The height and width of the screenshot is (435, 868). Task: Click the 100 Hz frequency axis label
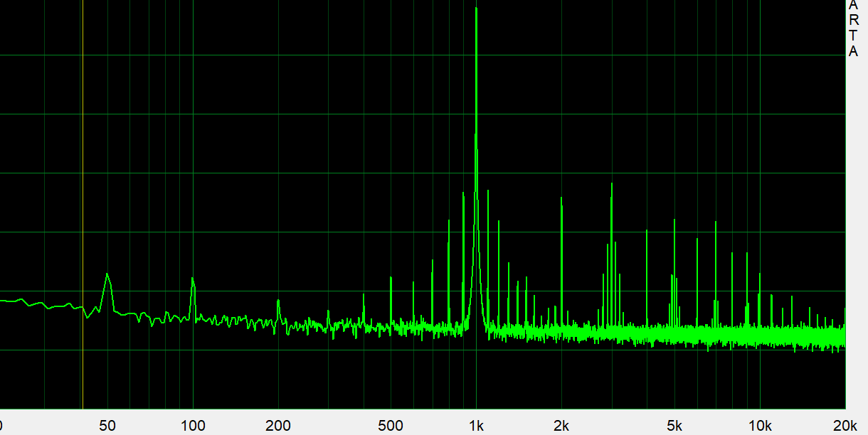[x=193, y=426]
